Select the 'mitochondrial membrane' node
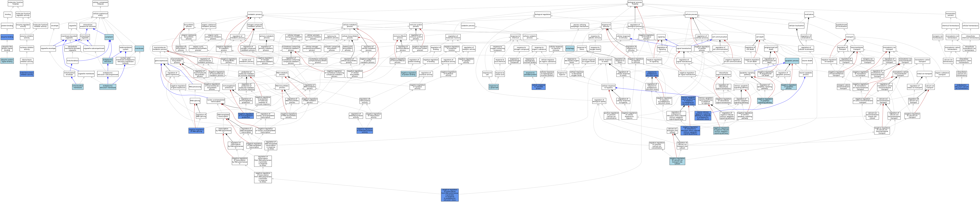This screenshot has width=980, height=202. point(78,87)
